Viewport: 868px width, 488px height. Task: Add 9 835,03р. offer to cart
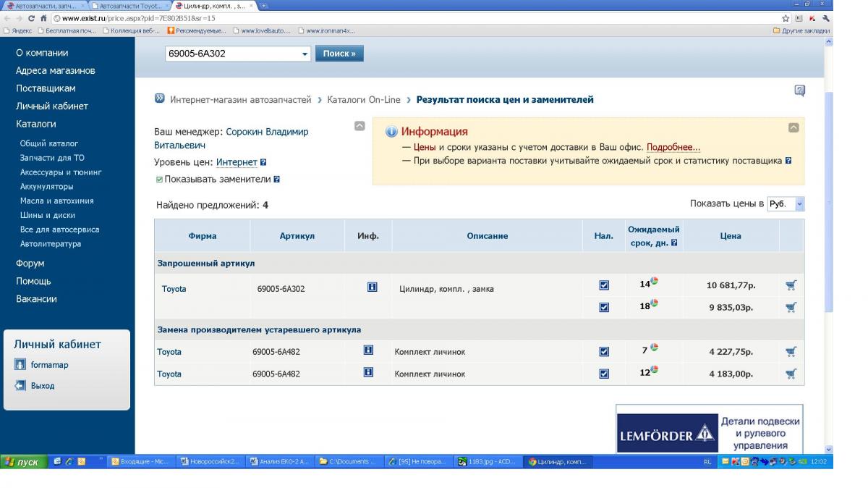(x=791, y=307)
